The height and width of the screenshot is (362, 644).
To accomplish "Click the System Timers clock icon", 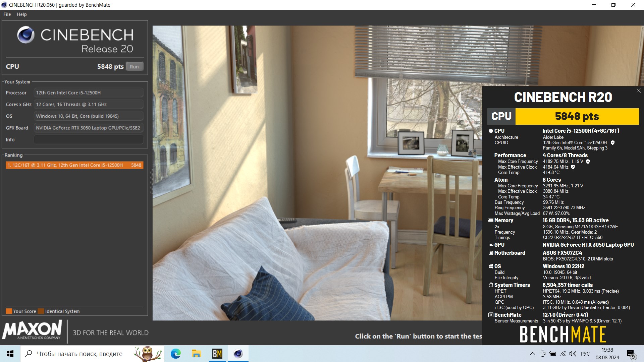I will point(491,285).
